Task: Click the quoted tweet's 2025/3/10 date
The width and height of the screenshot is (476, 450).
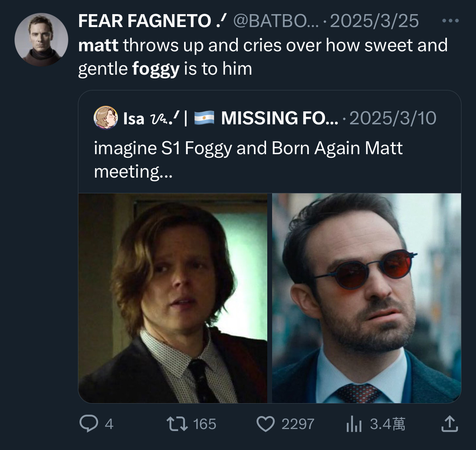Action: (392, 118)
